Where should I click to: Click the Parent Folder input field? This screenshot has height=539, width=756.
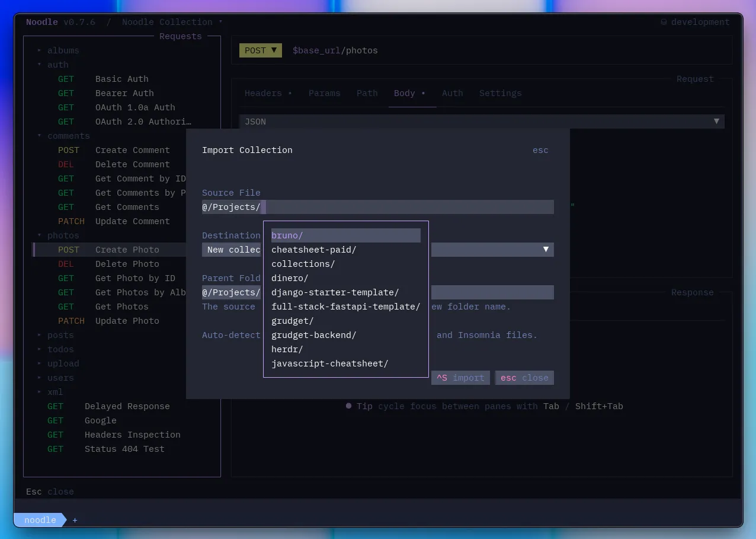pyautogui.click(x=378, y=292)
